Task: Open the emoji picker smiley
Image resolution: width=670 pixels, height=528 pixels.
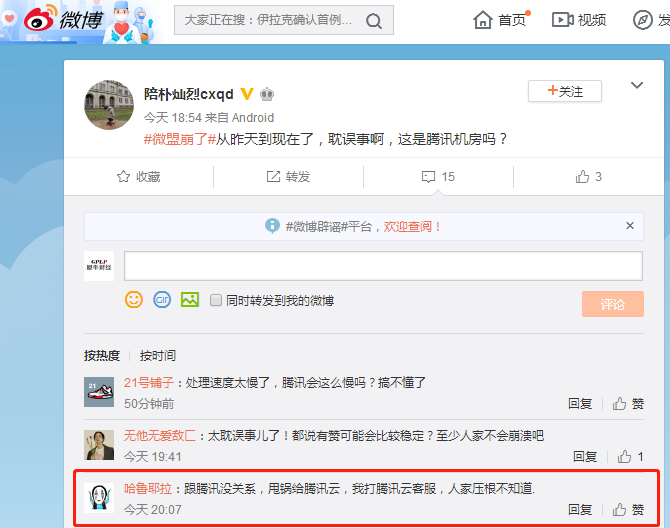Action: click(134, 299)
